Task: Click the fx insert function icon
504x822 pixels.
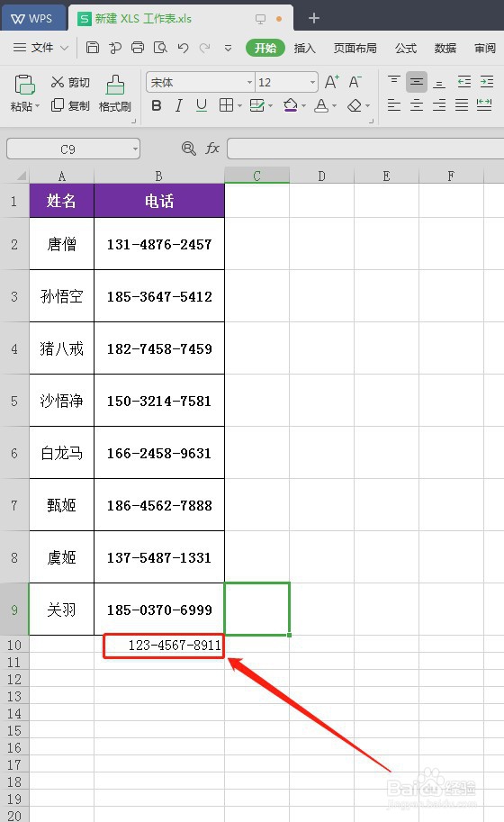Action: [x=212, y=149]
